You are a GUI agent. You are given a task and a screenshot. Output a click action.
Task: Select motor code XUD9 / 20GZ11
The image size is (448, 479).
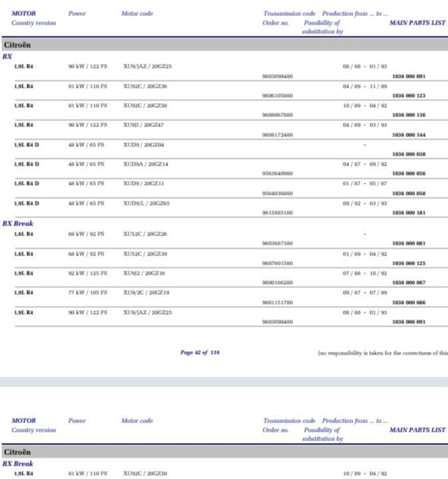click(x=144, y=184)
